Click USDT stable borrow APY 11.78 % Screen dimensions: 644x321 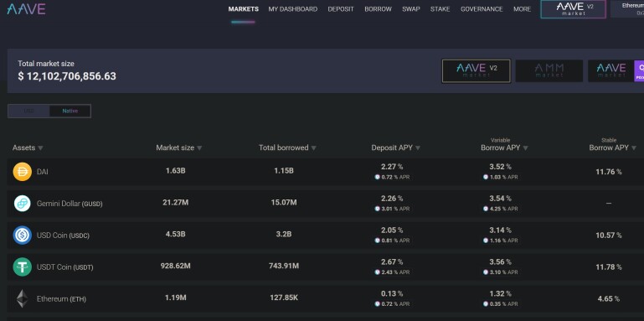tap(609, 267)
